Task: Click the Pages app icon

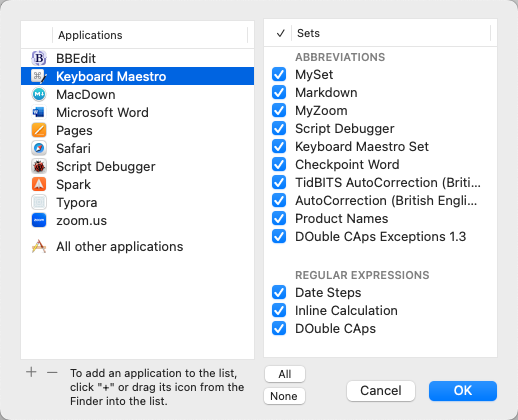Action: 39,130
